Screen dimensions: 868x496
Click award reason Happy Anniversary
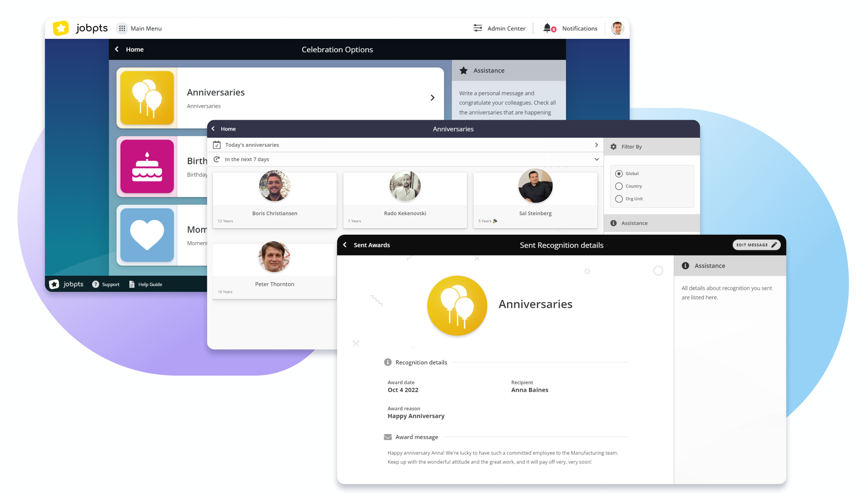coord(416,416)
